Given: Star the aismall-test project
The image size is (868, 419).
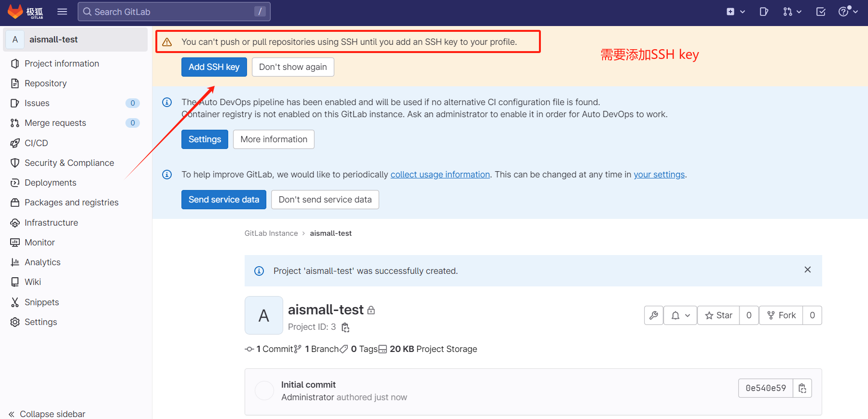Looking at the screenshot, I should [x=718, y=315].
